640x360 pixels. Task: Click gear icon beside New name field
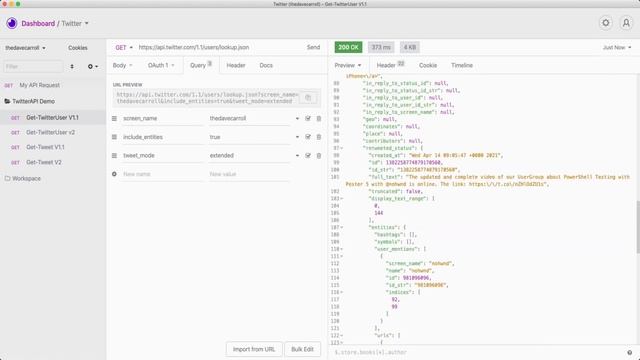pyautogui.click(x=114, y=174)
